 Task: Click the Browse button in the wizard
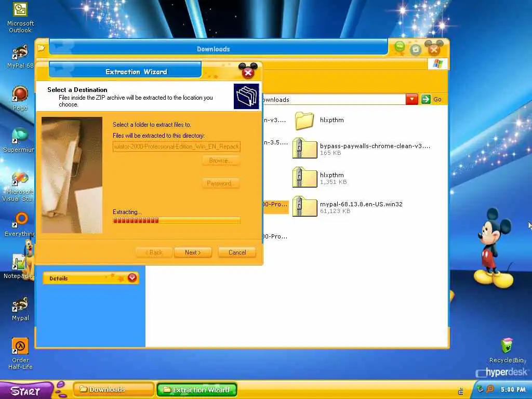[221, 161]
